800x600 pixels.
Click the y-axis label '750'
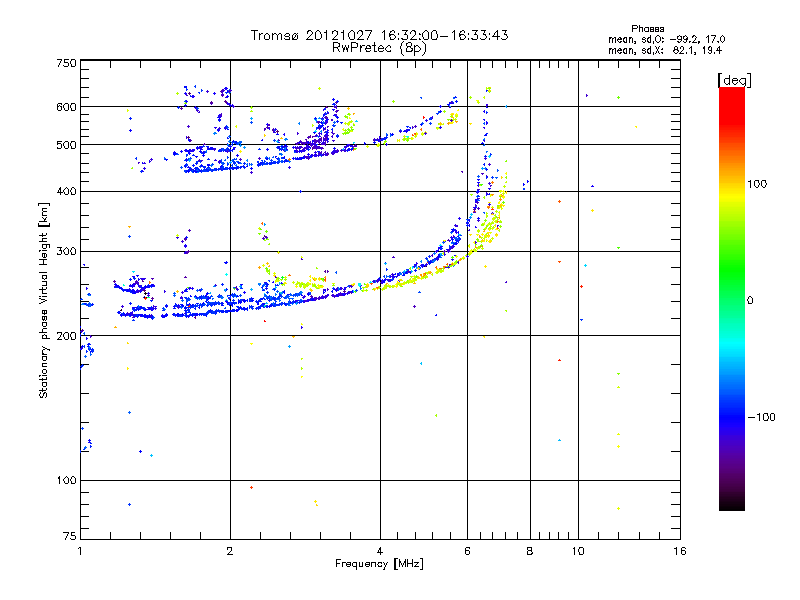(x=66, y=63)
